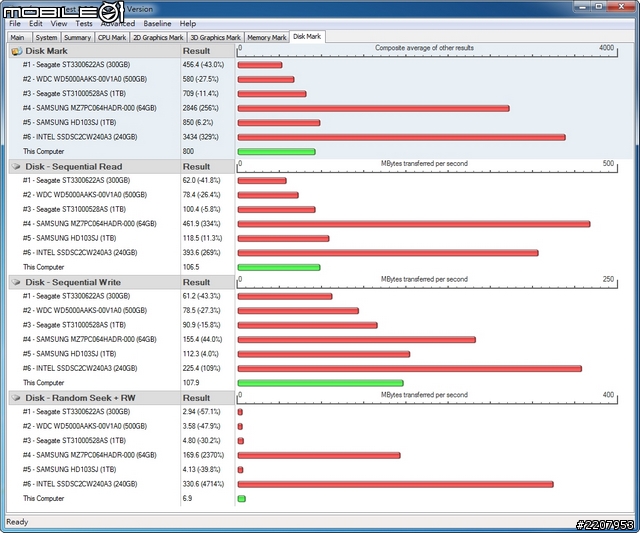The image size is (640, 533).
Task: Select Random Seek value 169.6 (2370%)
Action: (203, 455)
